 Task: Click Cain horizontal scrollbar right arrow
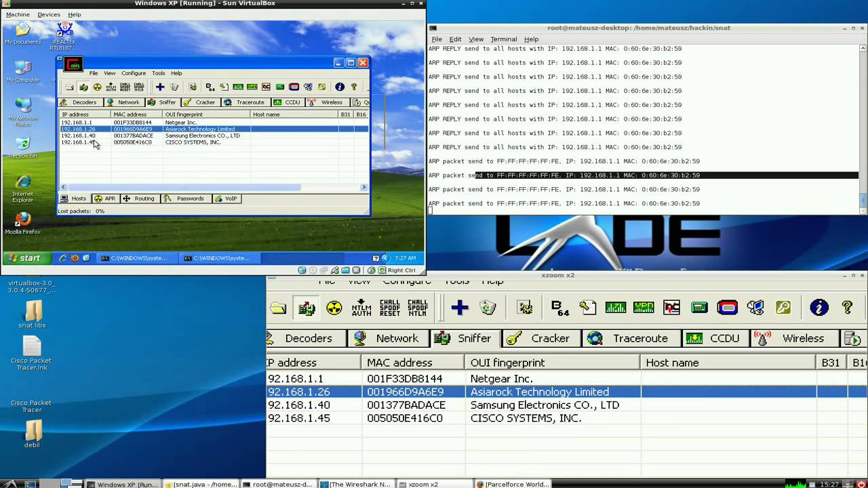pos(364,187)
